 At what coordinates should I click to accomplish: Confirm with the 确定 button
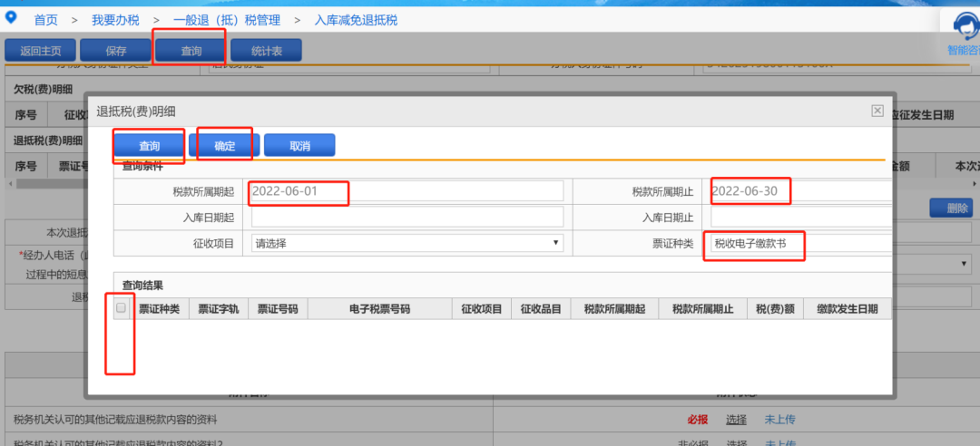click(224, 146)
